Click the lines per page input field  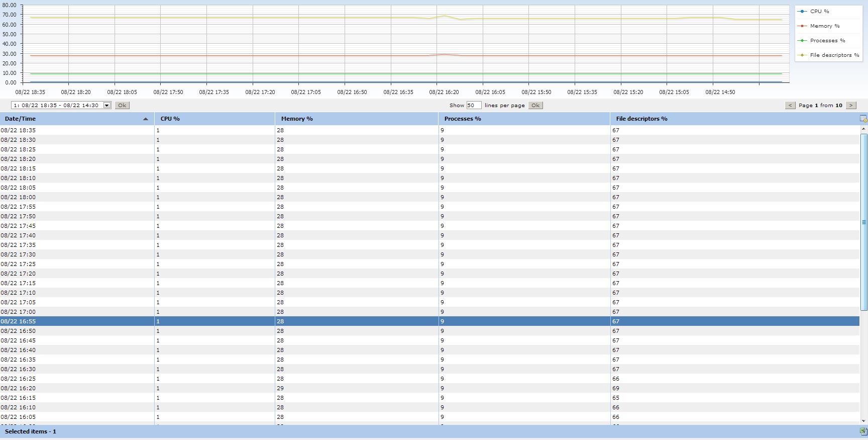pos(473,106)
